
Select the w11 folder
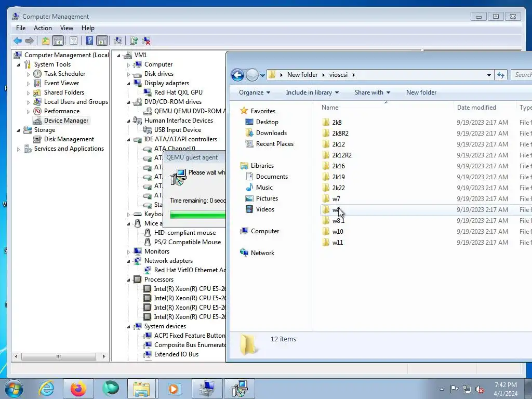(x=338, y=242)
